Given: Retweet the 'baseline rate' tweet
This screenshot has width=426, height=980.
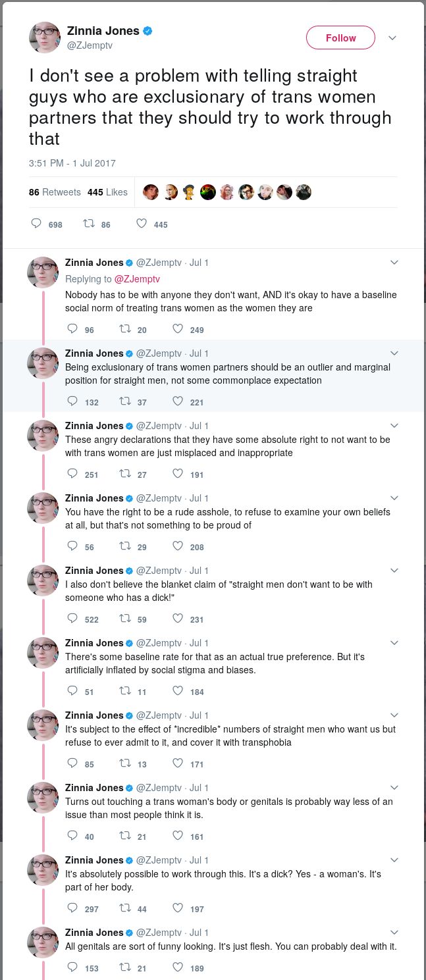Looking at the screenshot, I should [124, 691].
